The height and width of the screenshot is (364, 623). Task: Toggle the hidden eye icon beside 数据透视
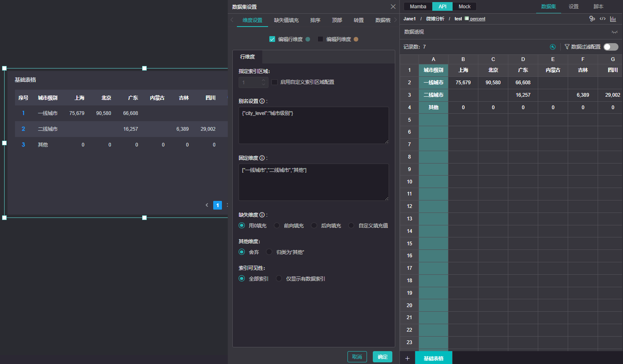click(x=614, y=32)
